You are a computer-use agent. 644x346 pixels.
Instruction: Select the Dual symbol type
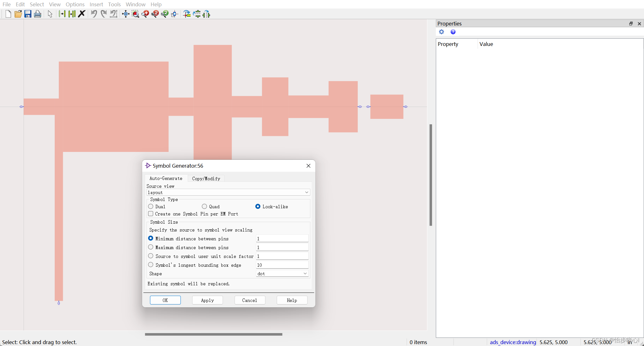151,207
